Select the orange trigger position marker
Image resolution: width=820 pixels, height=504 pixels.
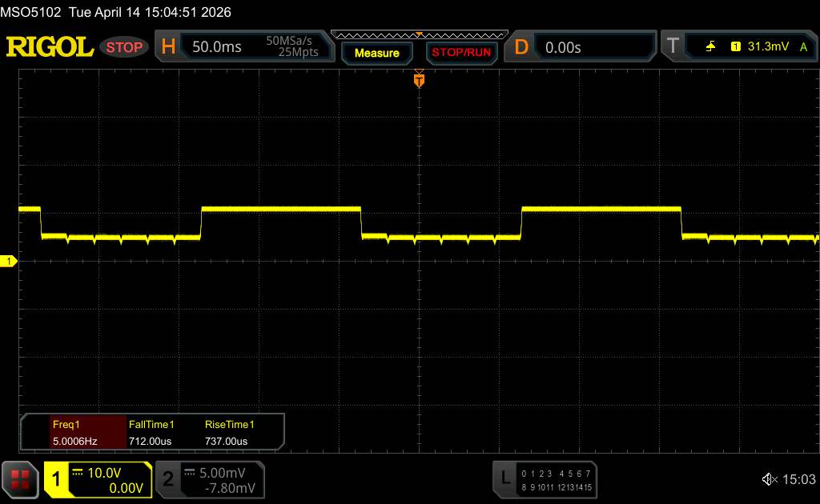coord(418,78)
